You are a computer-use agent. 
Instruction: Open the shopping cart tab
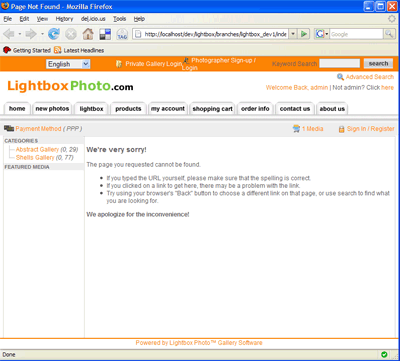[212, 109]
